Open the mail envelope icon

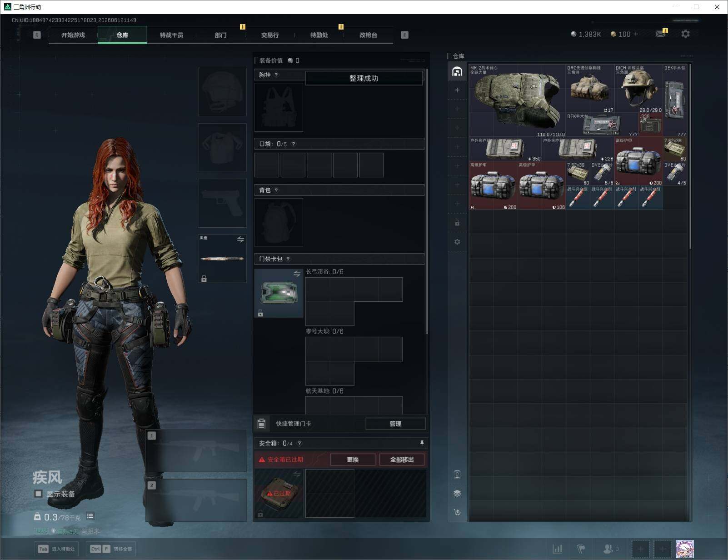(x=661, y=34)
